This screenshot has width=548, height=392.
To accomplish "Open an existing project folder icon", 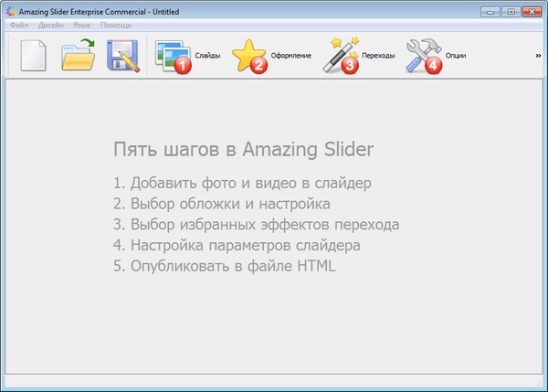I will click(x=79, y=55).
